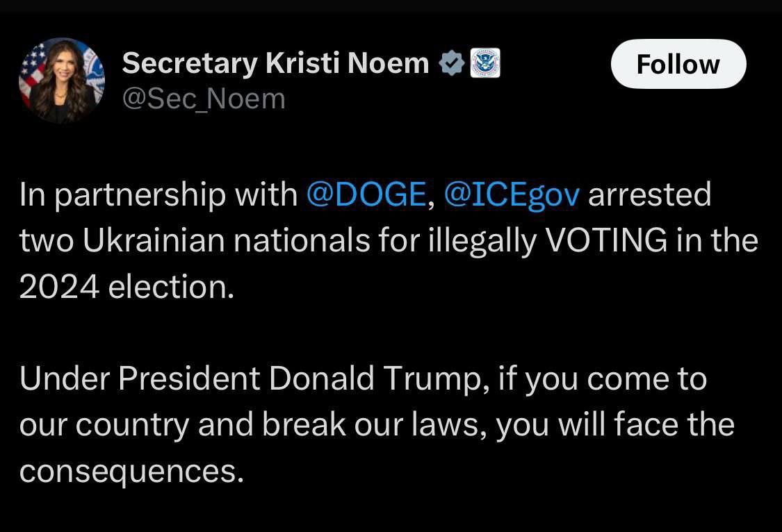Click the display name Secretary Kristi Noem
Screen dimensions: 782x532
tap(275, 64)
